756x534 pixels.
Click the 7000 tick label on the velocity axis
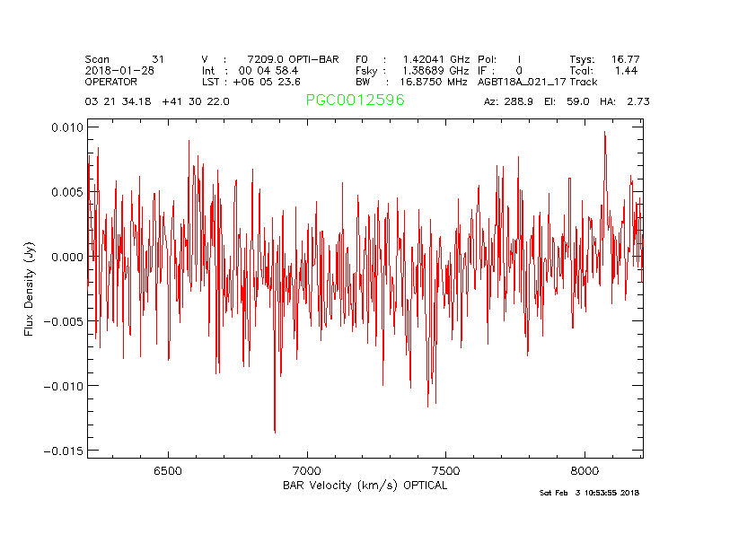[x=307, y=470]
